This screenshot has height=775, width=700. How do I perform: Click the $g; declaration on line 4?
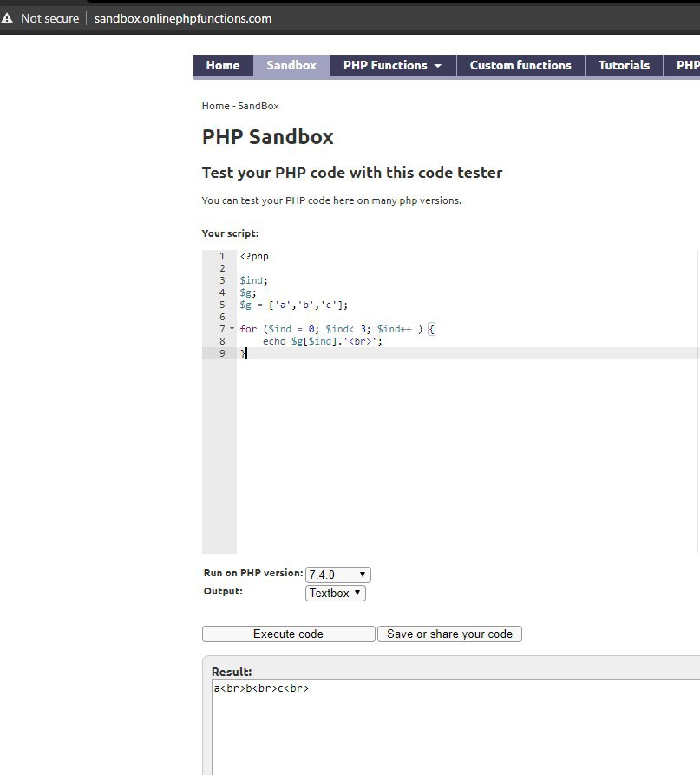click(x=248, y=292)
